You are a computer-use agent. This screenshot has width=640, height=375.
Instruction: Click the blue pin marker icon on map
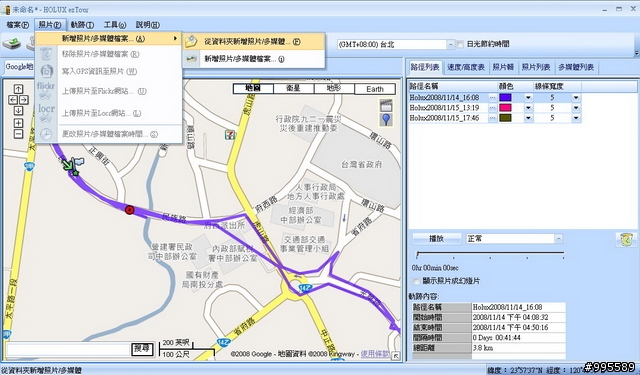(x=386, y=120)
